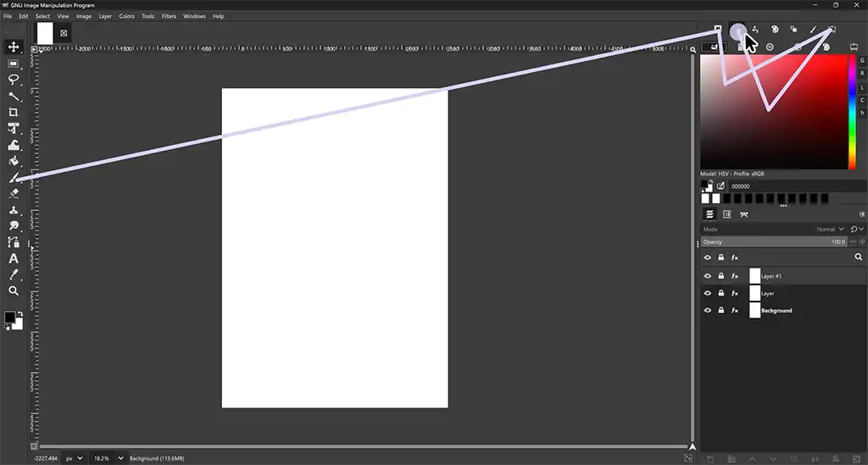The height and width of the screenshot is (465, 868).
Task: Select the Text tool
Action: [x=14, y=258]
